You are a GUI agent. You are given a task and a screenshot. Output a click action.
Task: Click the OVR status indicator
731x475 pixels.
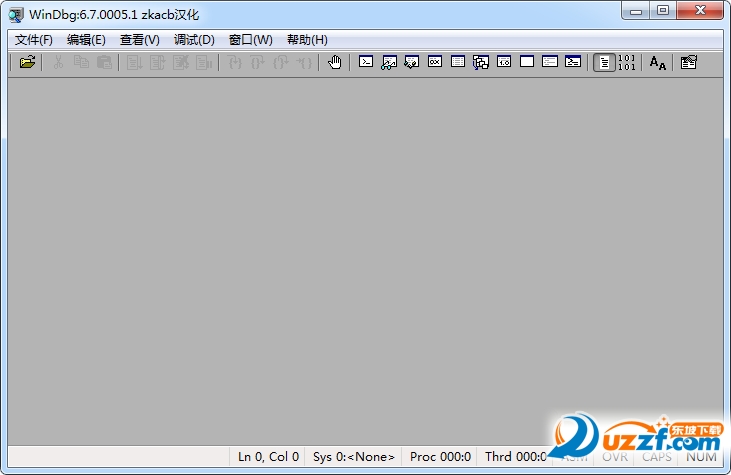[615, 457]
